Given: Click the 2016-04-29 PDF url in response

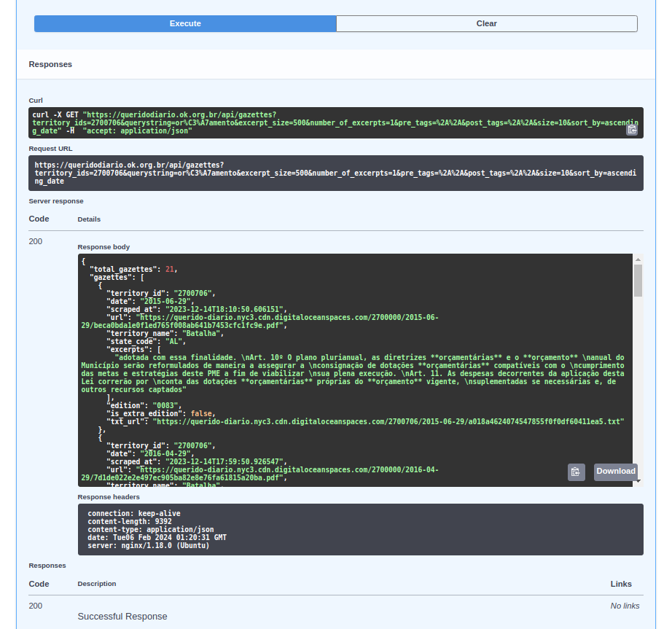Looking at the screenshot, I should point(259,474).
